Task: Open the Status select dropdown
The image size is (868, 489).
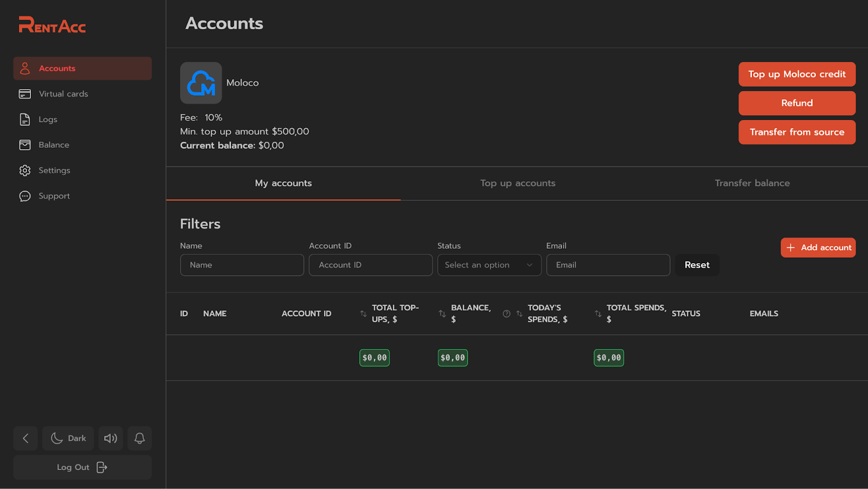Action: [x=489, y=265]
